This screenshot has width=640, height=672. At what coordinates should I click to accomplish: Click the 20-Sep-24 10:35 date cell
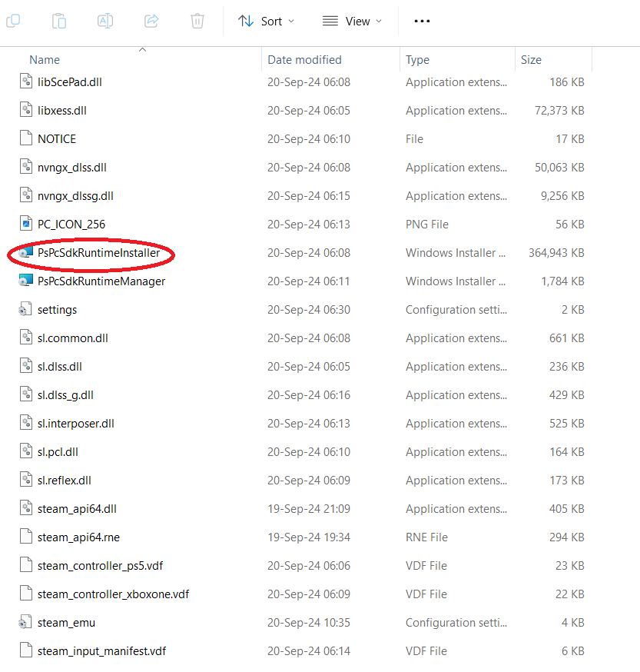pos(309,623)
